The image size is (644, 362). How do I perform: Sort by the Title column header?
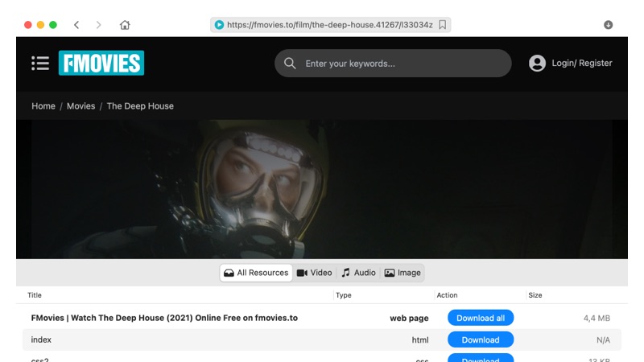[35, 295]
